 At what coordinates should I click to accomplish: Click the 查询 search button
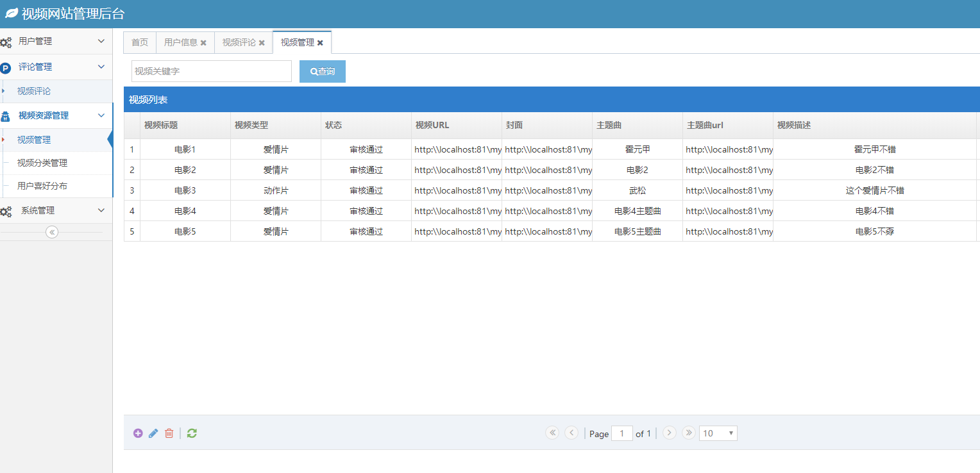coord(323,71)
